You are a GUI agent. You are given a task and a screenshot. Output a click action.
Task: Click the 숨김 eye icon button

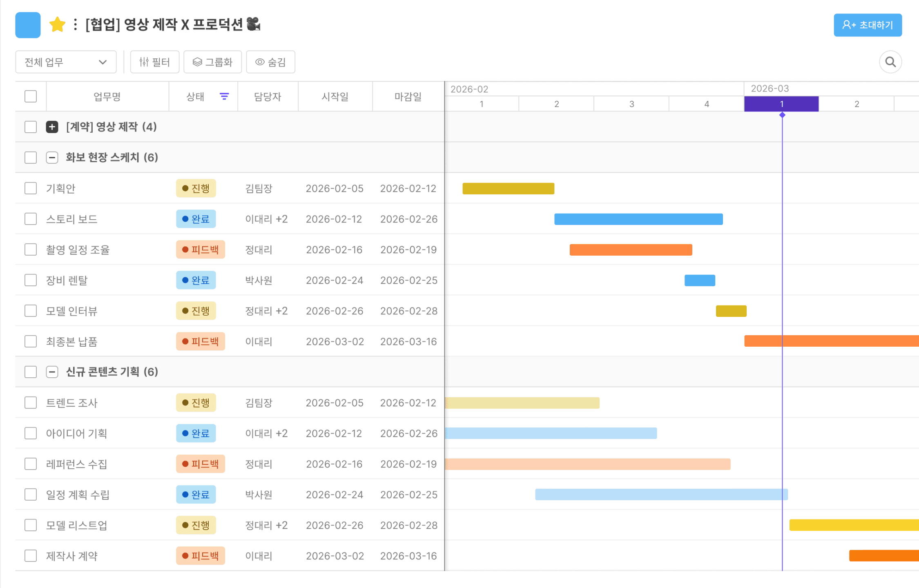coord(270,62)
